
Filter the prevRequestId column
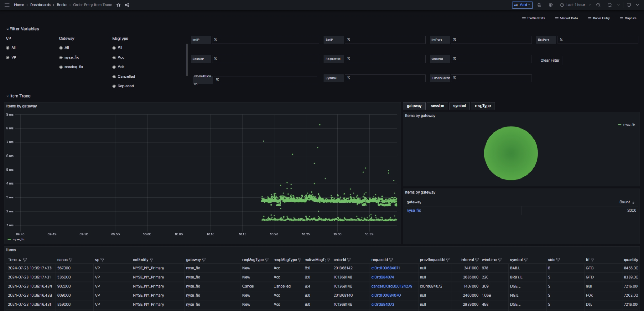tap(447, 260)
